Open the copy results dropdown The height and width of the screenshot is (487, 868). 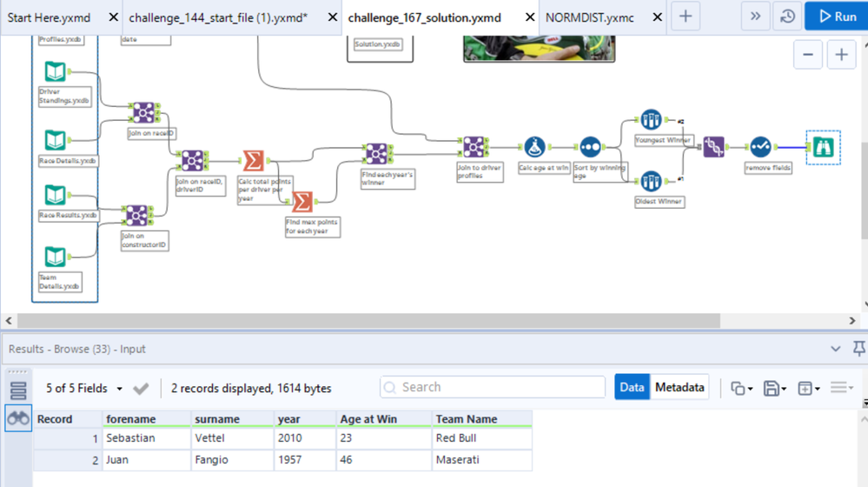pyautogui.click(x=742, y=389)
